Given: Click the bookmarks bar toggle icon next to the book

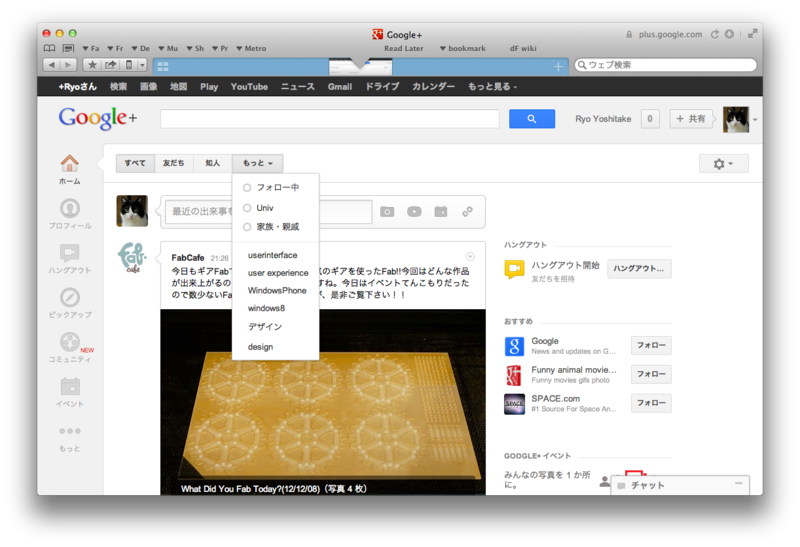Looking at the screenshot, I should click(x=68, y=48).
